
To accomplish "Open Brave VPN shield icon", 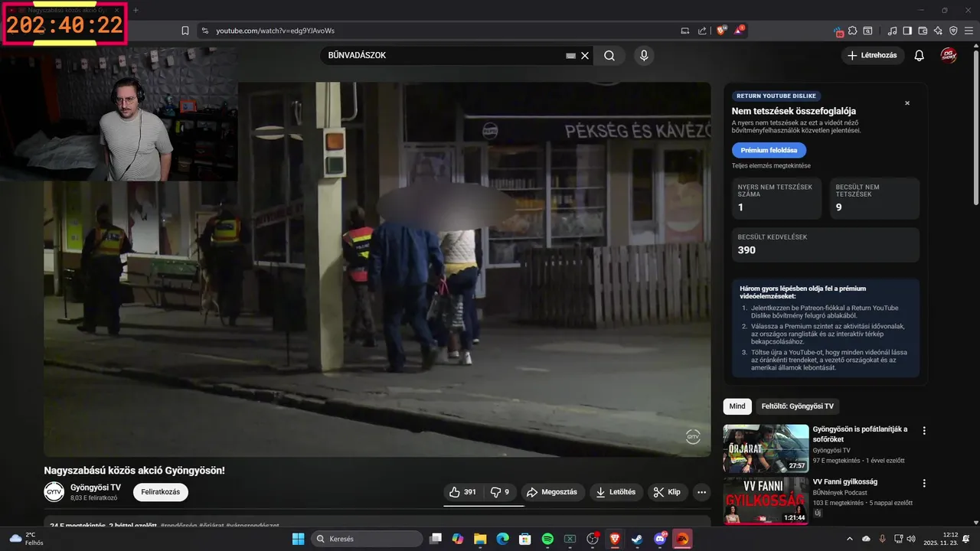I will point(953,31).
